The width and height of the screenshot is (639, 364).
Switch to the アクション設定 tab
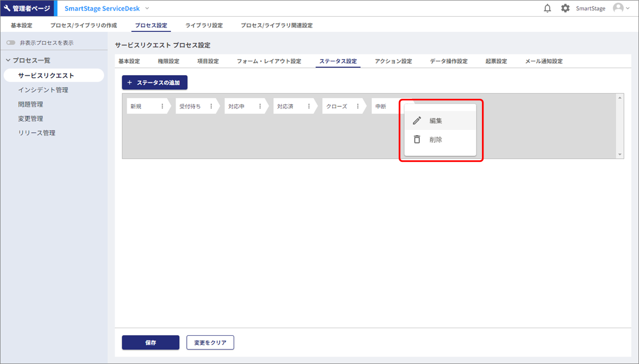[x=393, y=62]
